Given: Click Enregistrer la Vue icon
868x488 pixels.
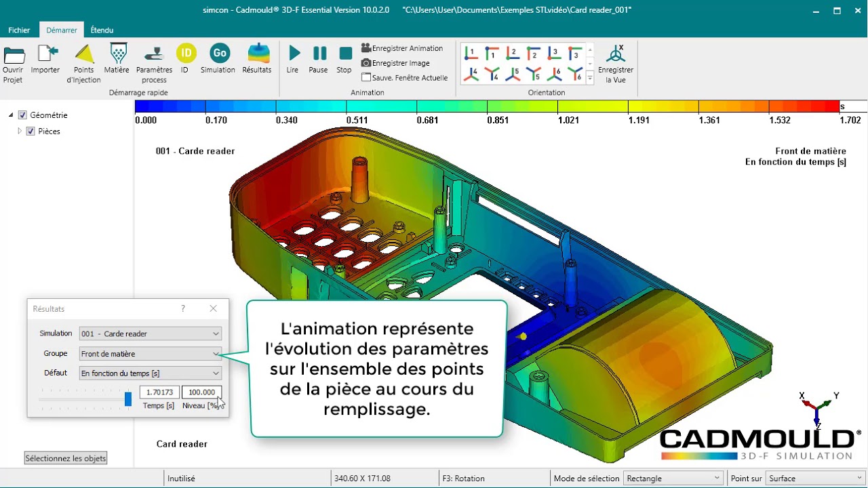Looking at the screenshot, I should [x=616, y=54].
